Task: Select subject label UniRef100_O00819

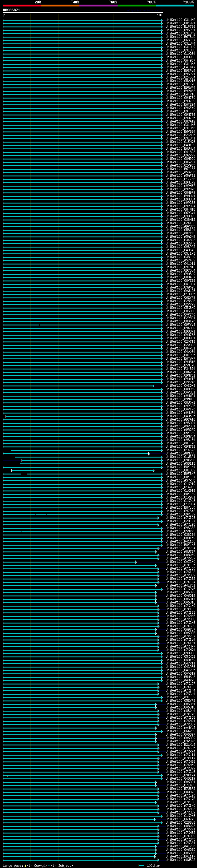Action: [x=180, y=674]
